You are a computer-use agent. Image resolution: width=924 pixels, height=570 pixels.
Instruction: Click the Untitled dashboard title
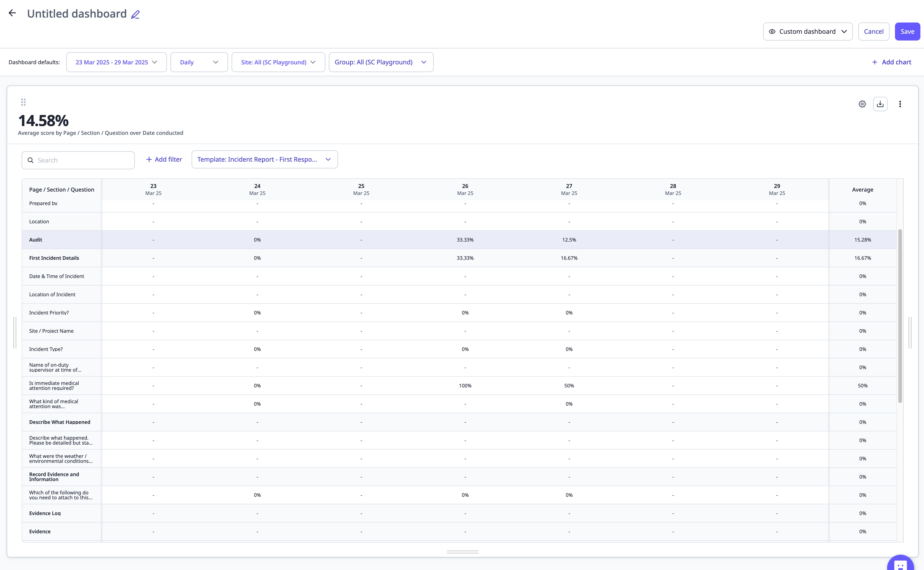[77, 14]
